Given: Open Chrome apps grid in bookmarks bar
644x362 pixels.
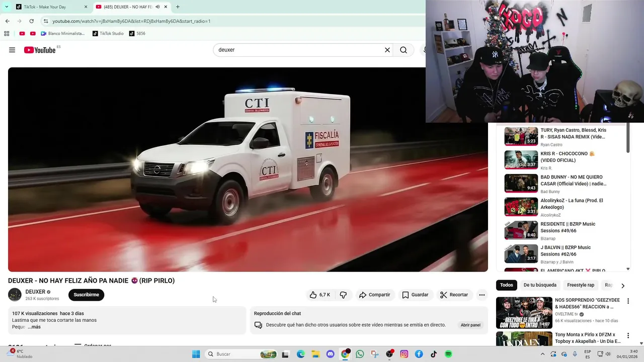Looking at the screenshot, I should pyautogui.click(x=7, y=34).
